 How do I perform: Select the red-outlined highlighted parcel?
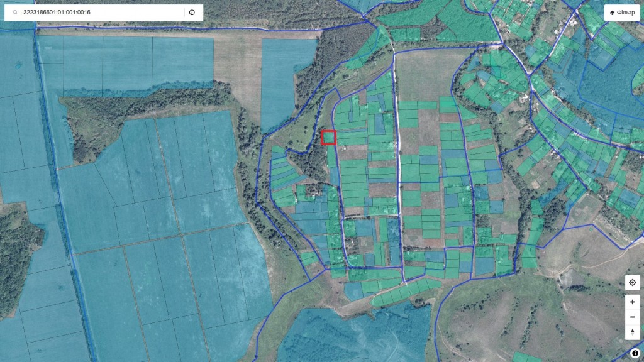328,138
